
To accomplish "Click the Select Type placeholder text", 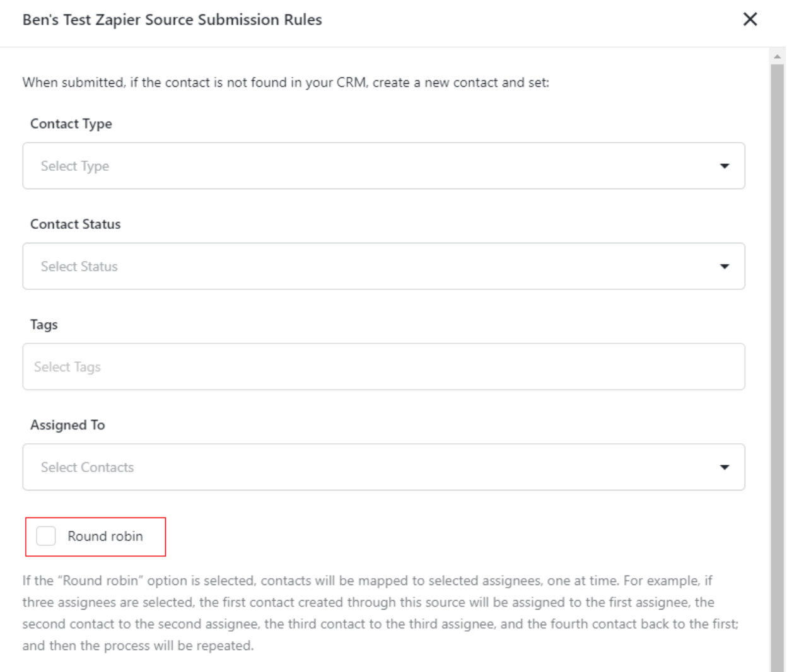I will [x=75, y=166].
